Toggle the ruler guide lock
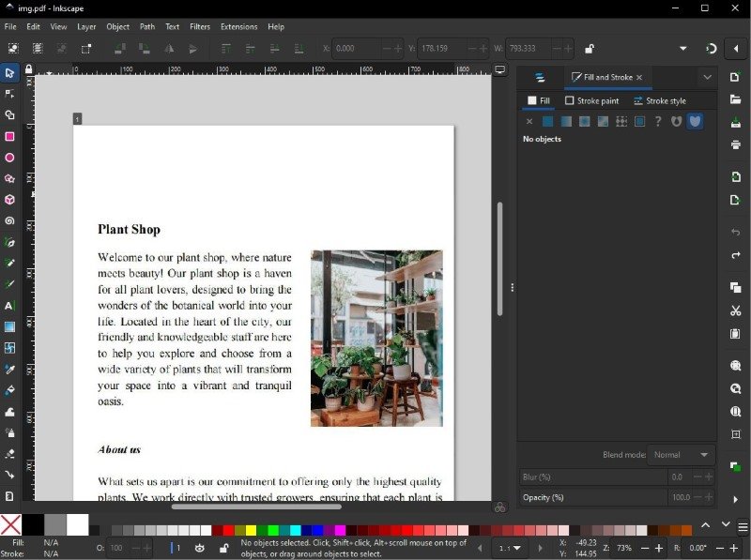 pos(29,69)
